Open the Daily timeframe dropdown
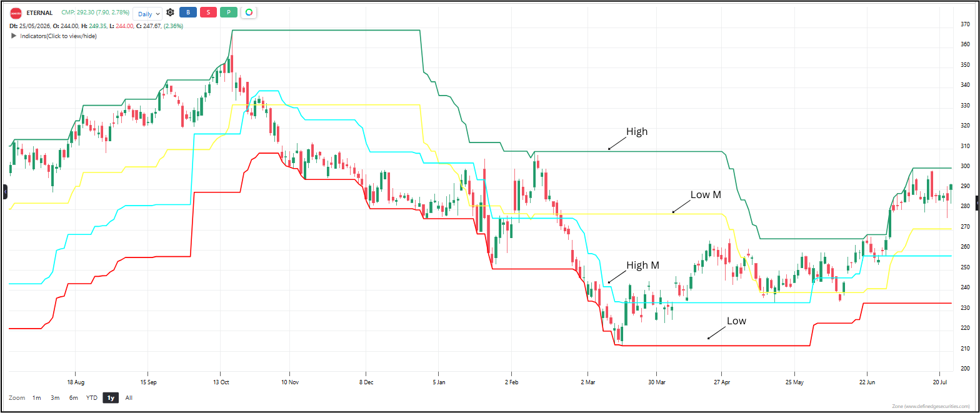This screenshot has height=413, width=980. (x=147, y=12)
